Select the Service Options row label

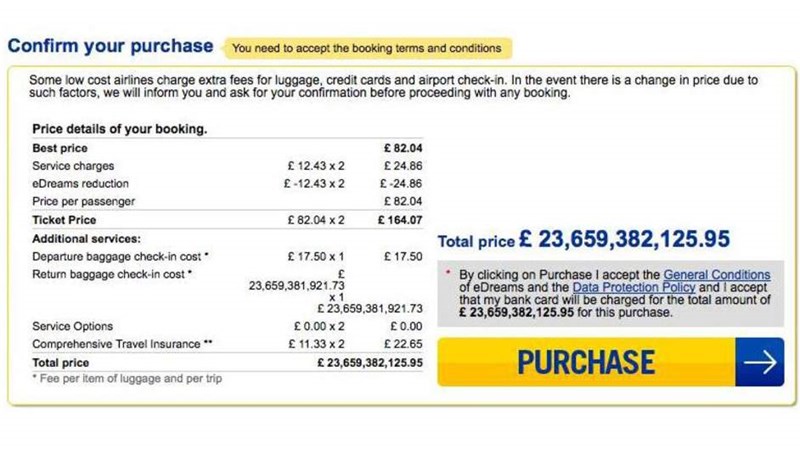72,326
